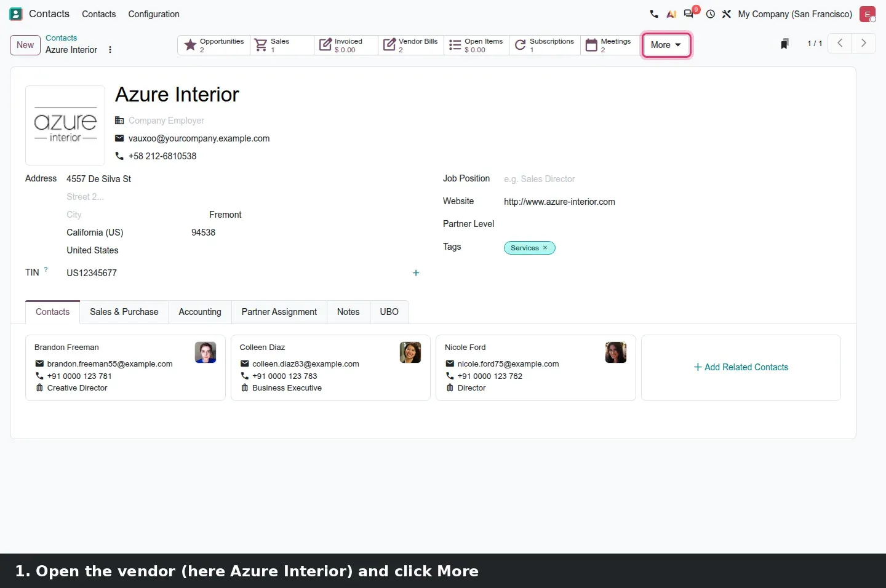Viewport: 886px width, 588px height.
Task: Click the ZIP field 94538
Action: [x=204, y=232]
